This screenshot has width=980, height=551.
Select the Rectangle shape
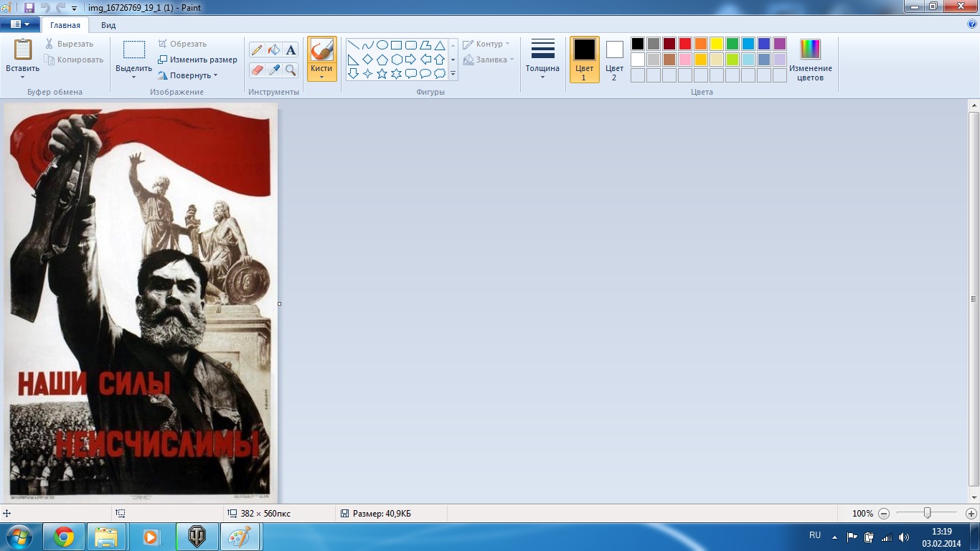tap(397, 45)
